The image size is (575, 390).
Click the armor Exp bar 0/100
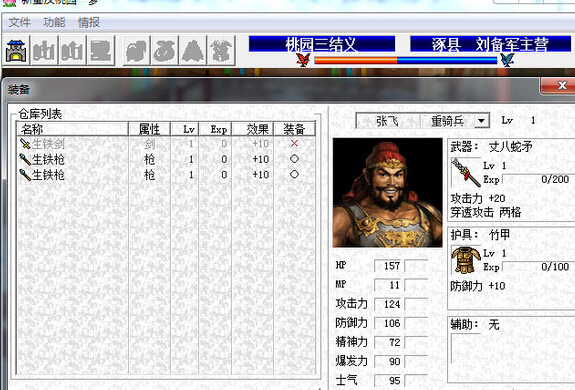point(538,266)
